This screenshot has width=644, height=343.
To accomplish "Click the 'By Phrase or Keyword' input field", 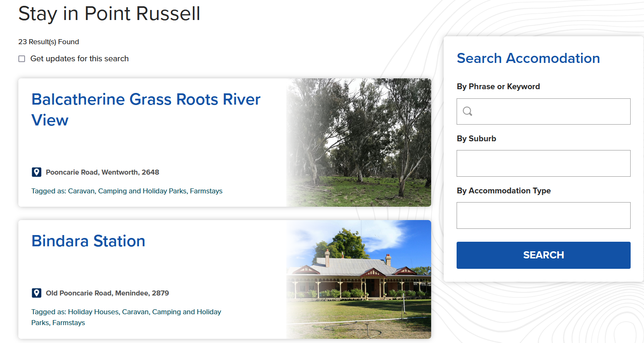I will click(543, 111).
